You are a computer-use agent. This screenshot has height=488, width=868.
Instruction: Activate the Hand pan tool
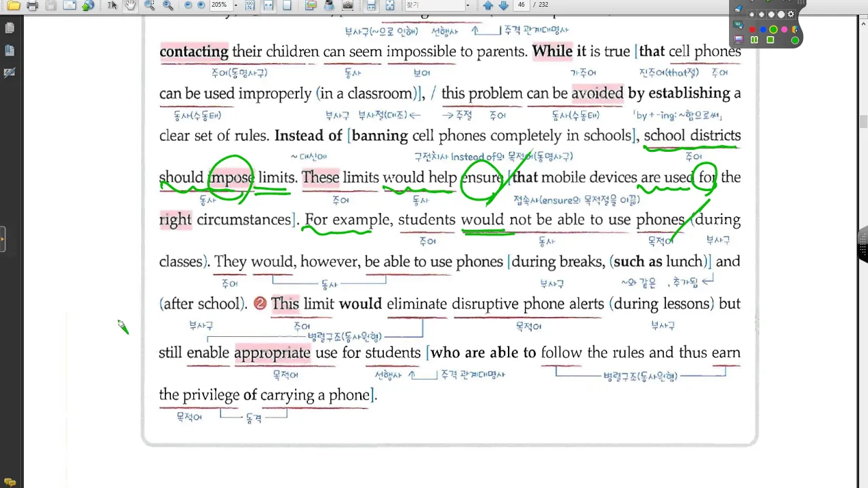[130, 5]
